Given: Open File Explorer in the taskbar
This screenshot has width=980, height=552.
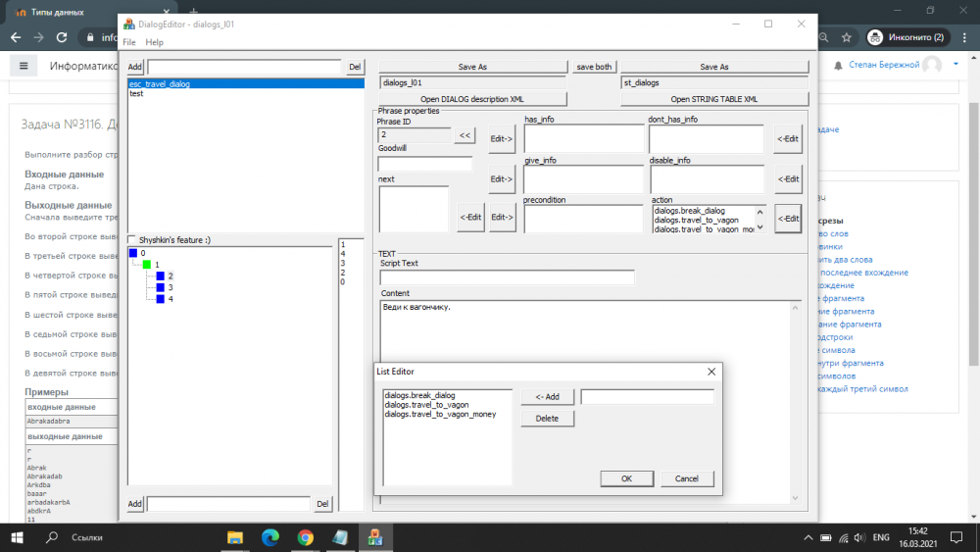Looking at the screenshot, I should 235,537.
